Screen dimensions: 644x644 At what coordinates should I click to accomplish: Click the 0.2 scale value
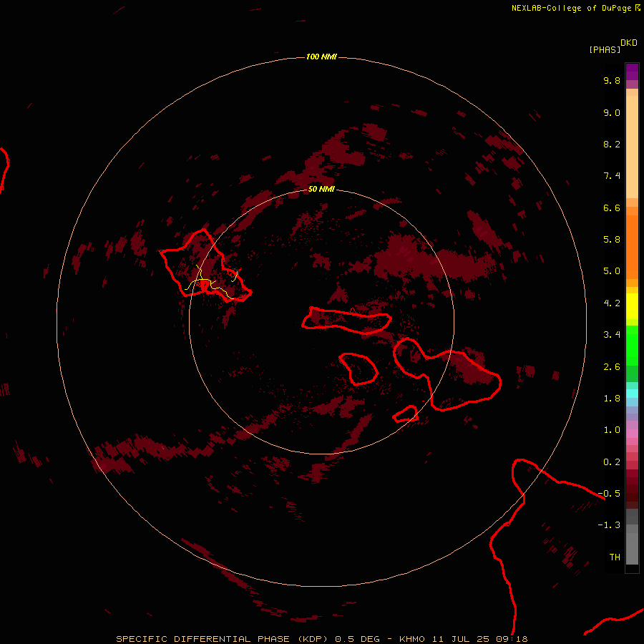pos(612,462)
